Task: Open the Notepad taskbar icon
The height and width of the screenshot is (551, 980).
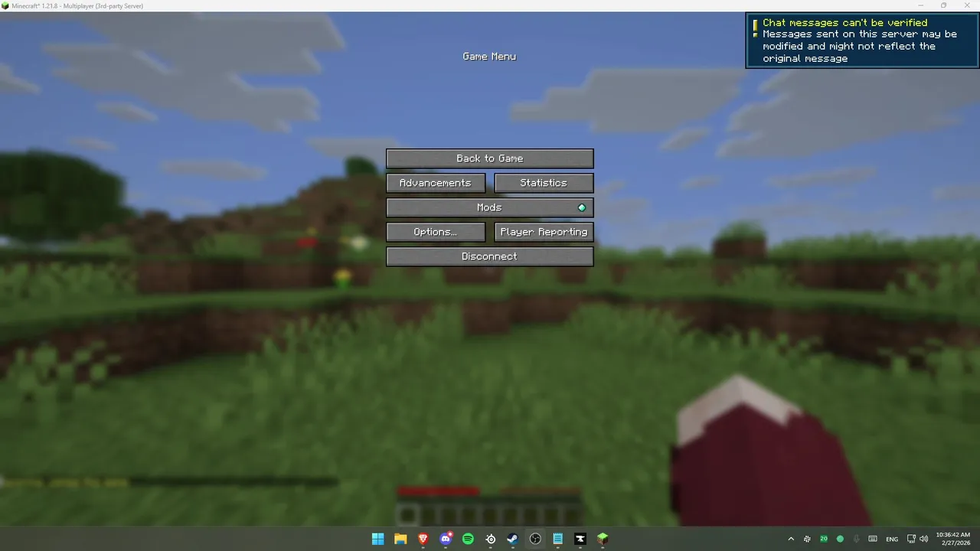Action: [x=558, y=539]
